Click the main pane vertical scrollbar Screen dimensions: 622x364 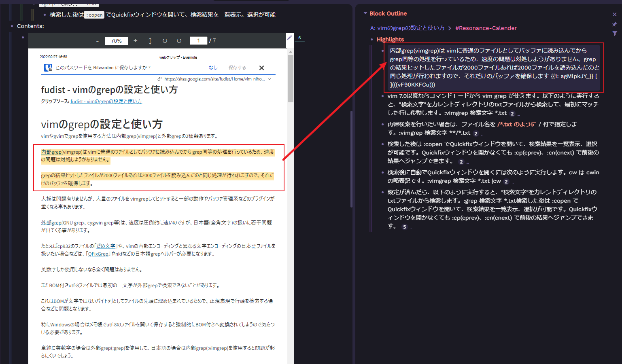pos(351,159)
